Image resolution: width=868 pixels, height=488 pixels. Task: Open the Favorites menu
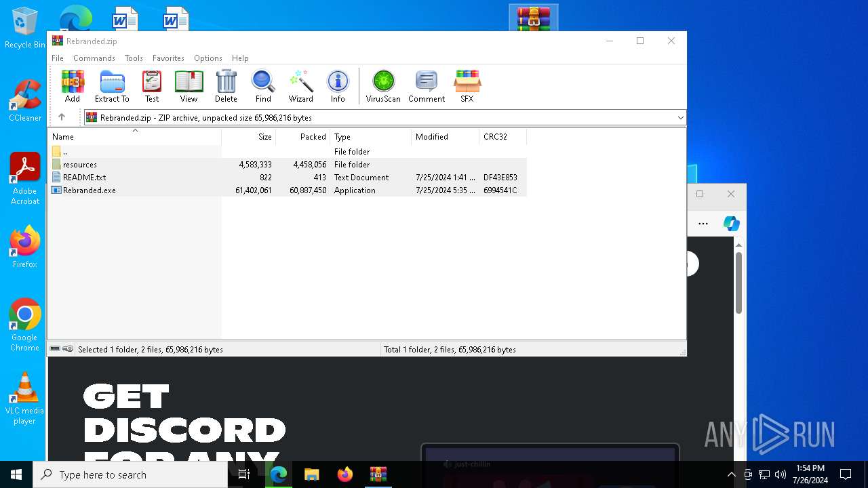click(x=168, y=58)
